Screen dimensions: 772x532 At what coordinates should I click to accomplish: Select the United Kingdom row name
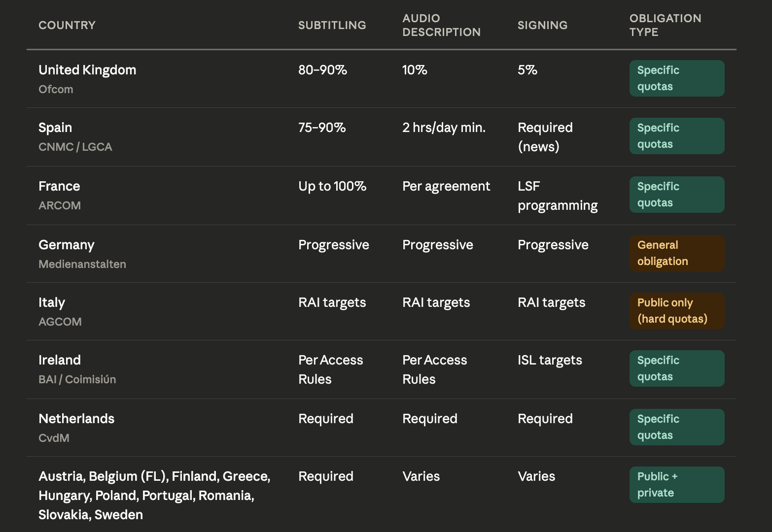pyautogui.click(x=87, y=70)
